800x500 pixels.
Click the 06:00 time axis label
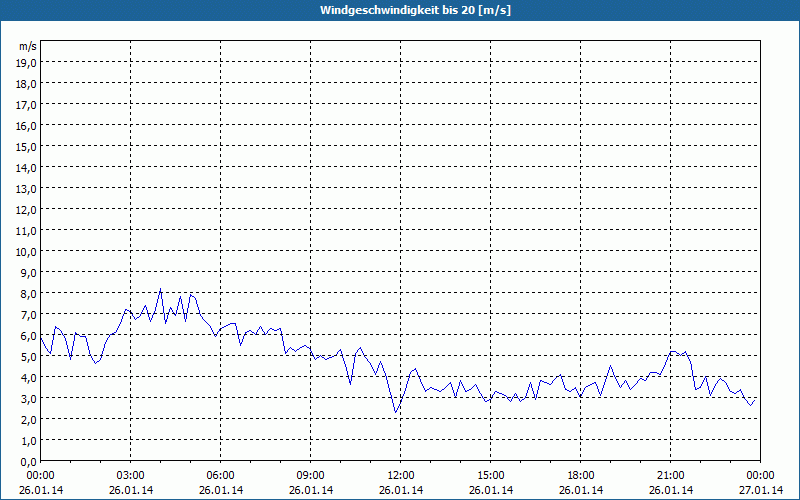[220, 476]
